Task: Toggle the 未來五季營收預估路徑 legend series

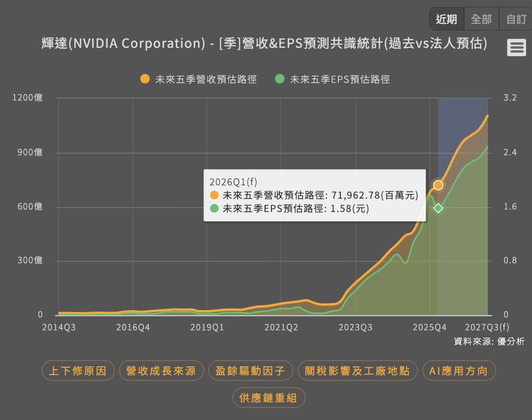Action: coord(199,79)
